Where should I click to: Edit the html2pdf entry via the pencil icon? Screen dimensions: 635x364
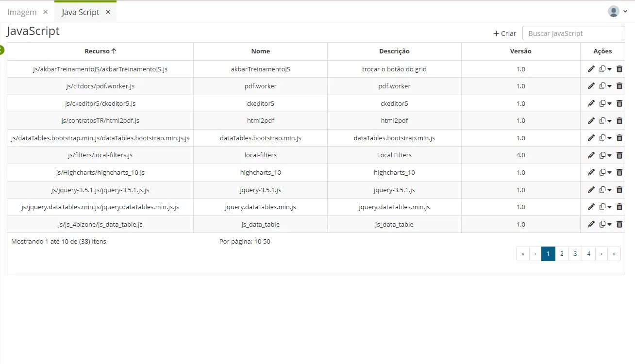[591, 121]
